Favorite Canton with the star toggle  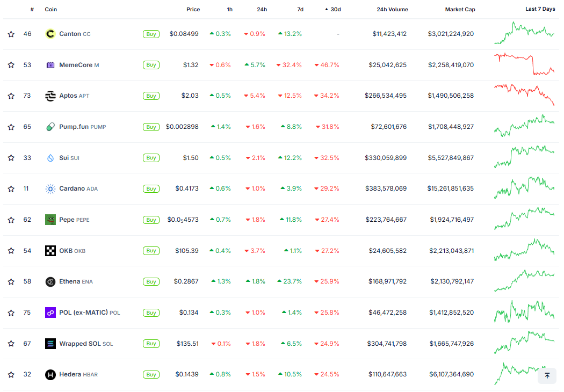click(11, 34)
